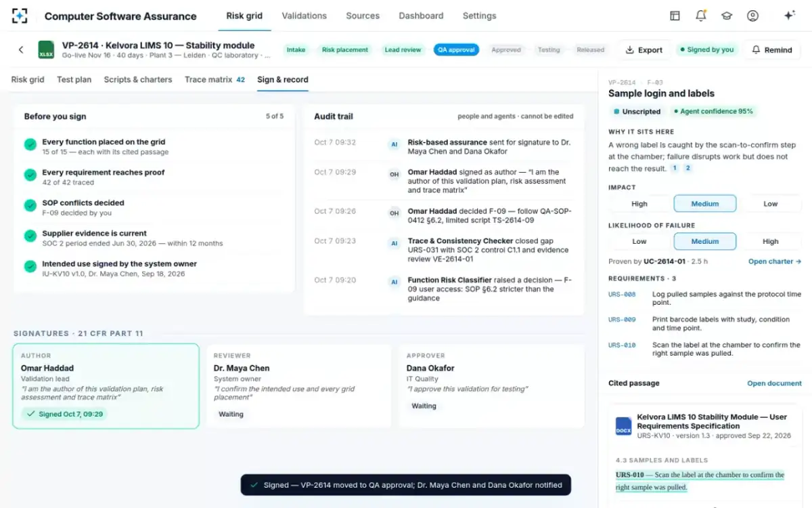
Task: Click OH avatar on decided F-09 entry
Action: coord(394,213)
